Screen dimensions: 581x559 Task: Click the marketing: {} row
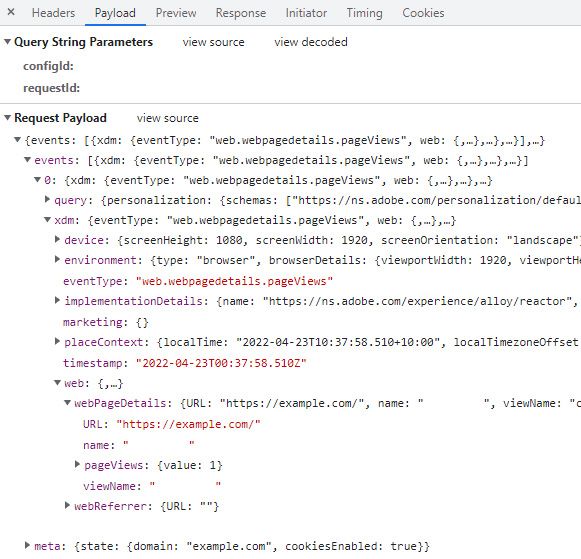(x=106, y=322)
